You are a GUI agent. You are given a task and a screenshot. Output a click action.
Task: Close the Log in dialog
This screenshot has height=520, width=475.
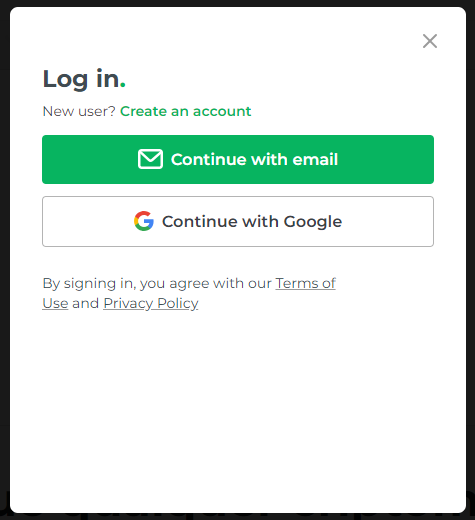click(x=430, y=41)
